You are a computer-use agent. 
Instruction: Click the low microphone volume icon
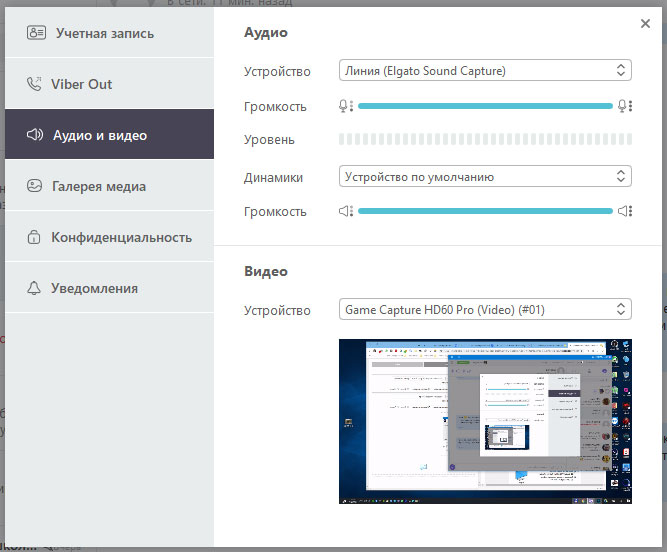click(x=346, y=106)
